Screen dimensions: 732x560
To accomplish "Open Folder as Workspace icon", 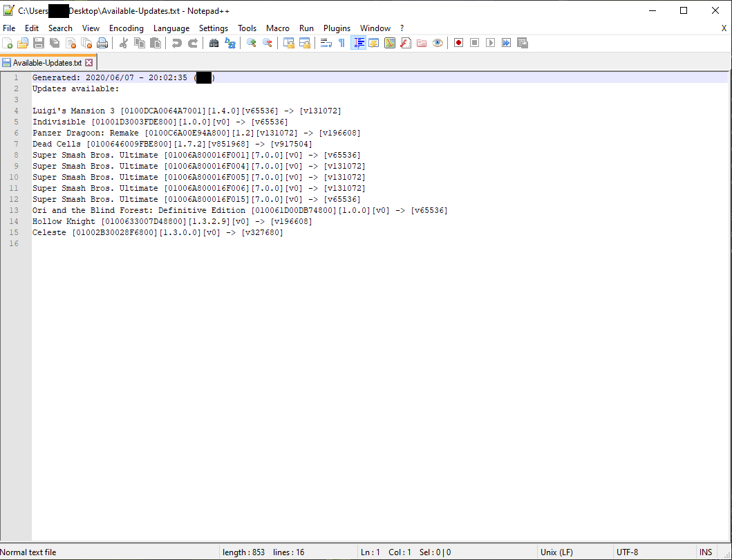I will click(422, 43).
